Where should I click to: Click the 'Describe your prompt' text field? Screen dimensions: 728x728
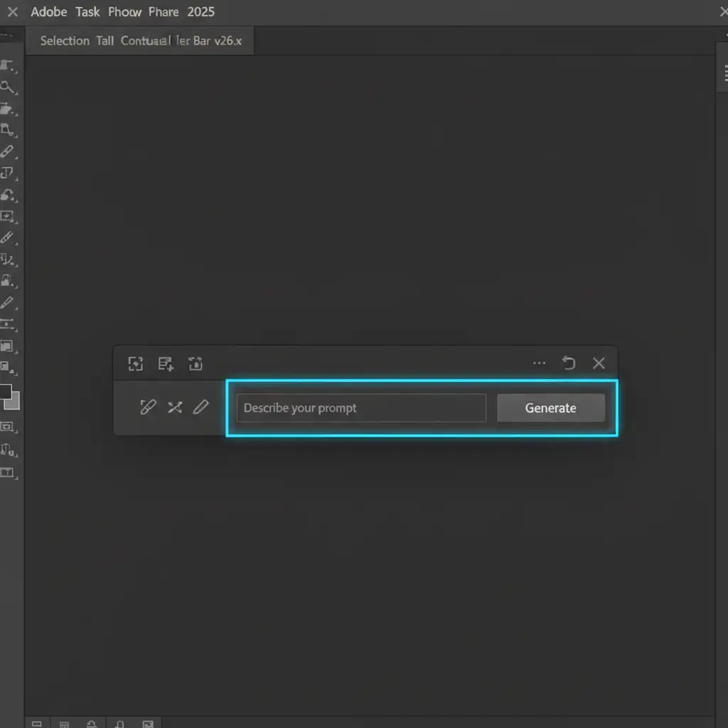361,408
